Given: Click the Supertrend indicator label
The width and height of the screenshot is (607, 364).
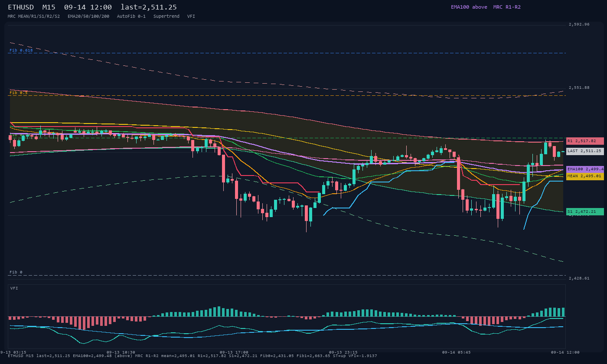Looking at the screenshot, I should pyautogui.click(x=166, y=16).
